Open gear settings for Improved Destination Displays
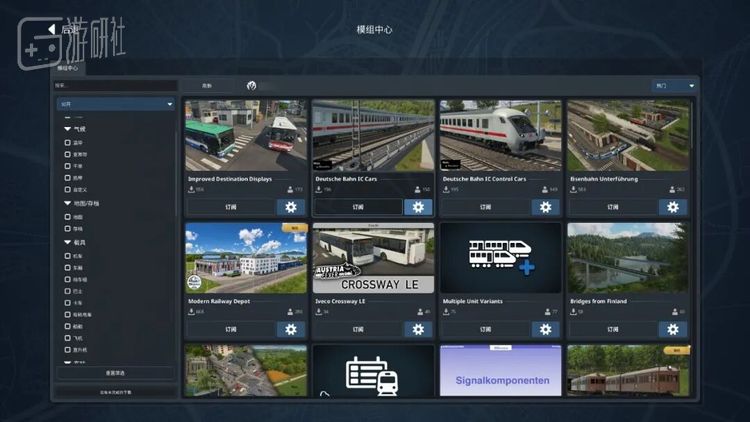This screenshot has width=750, height=422. coord(291,207)
